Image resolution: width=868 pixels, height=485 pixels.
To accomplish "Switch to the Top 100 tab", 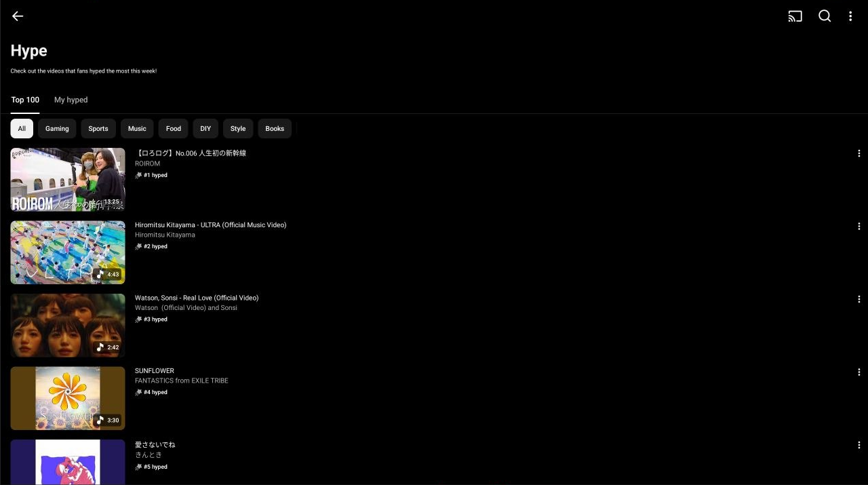I will point(25,100).
